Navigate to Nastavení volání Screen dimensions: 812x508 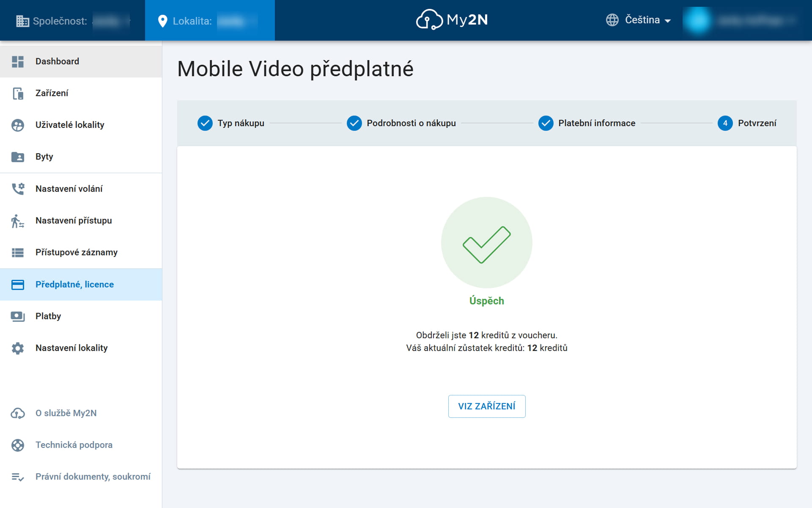(x=81, y=189)
